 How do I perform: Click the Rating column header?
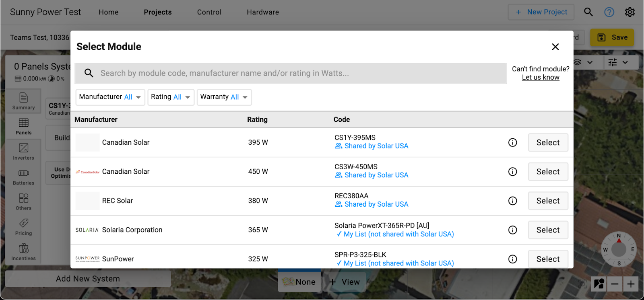click(x=257, y=119)
